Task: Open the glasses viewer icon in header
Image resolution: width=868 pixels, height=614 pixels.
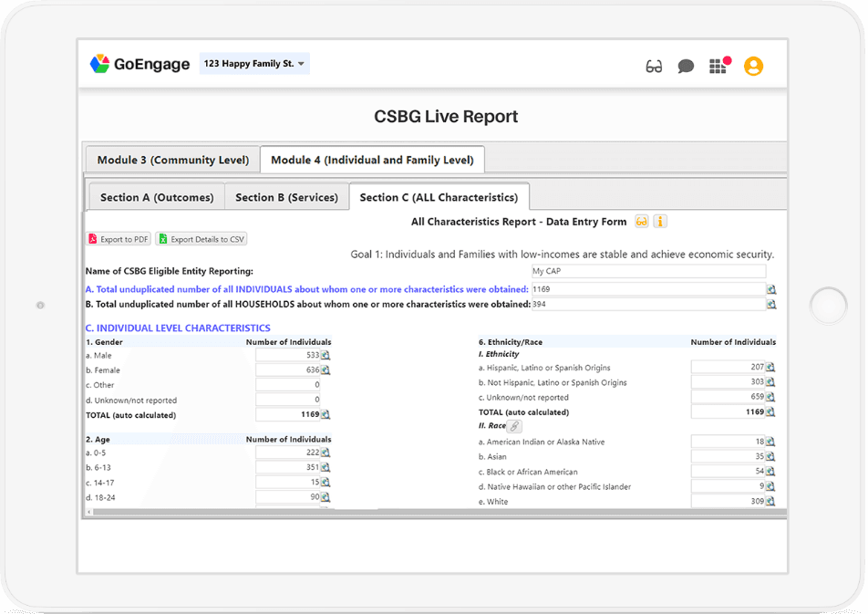Action: 654,67
